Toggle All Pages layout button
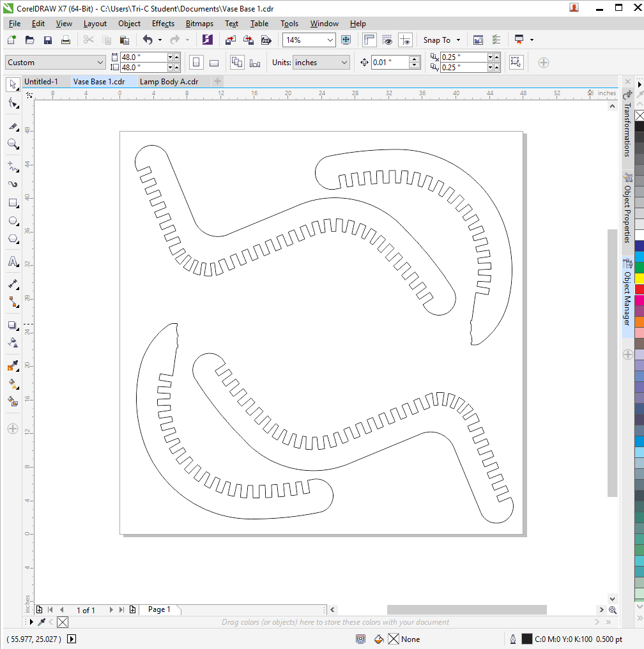This screenshot has width=644, height=649. point(237,63)
